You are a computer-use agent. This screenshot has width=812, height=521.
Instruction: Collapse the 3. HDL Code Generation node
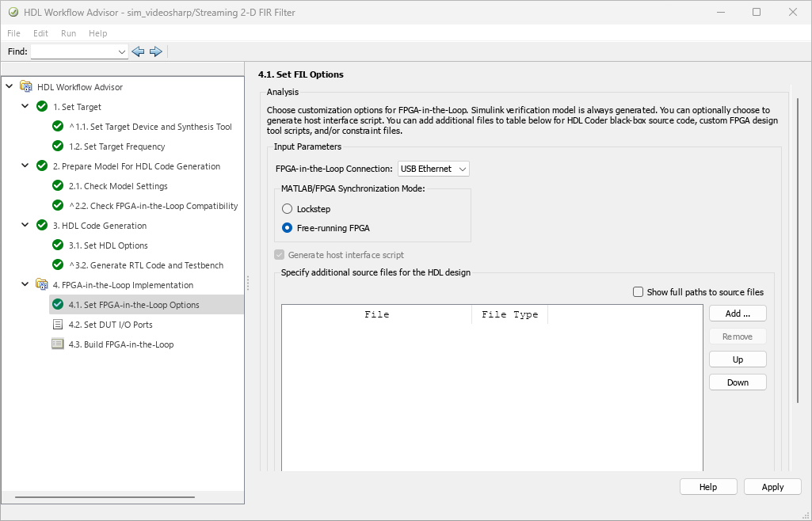pos(25,226)
